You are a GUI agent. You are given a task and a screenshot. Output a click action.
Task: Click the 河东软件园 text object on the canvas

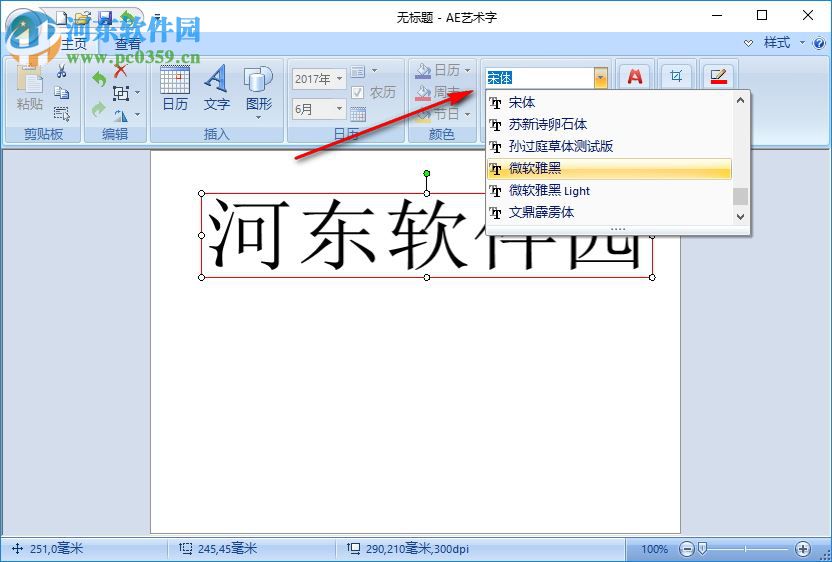click(427, 235)
